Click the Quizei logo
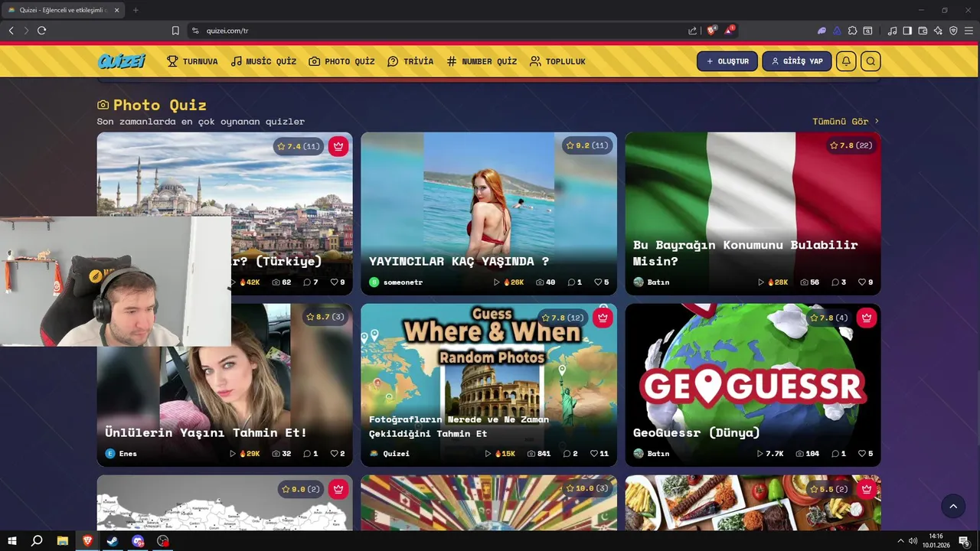This screenshot has height=551, width=980. pos(121,61)
